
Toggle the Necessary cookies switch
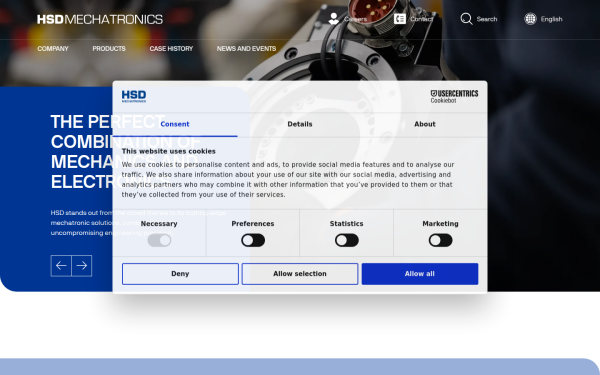(x=159, y=240)
